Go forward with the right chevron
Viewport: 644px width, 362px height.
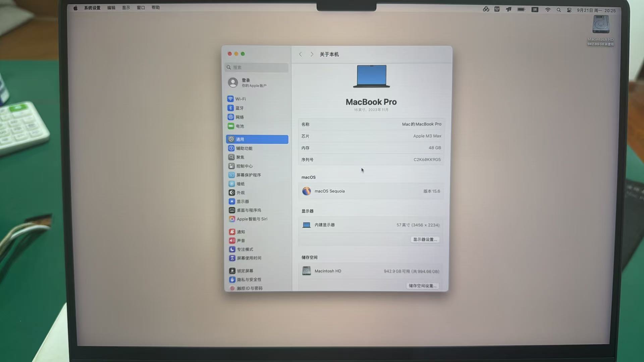point(312,54)
